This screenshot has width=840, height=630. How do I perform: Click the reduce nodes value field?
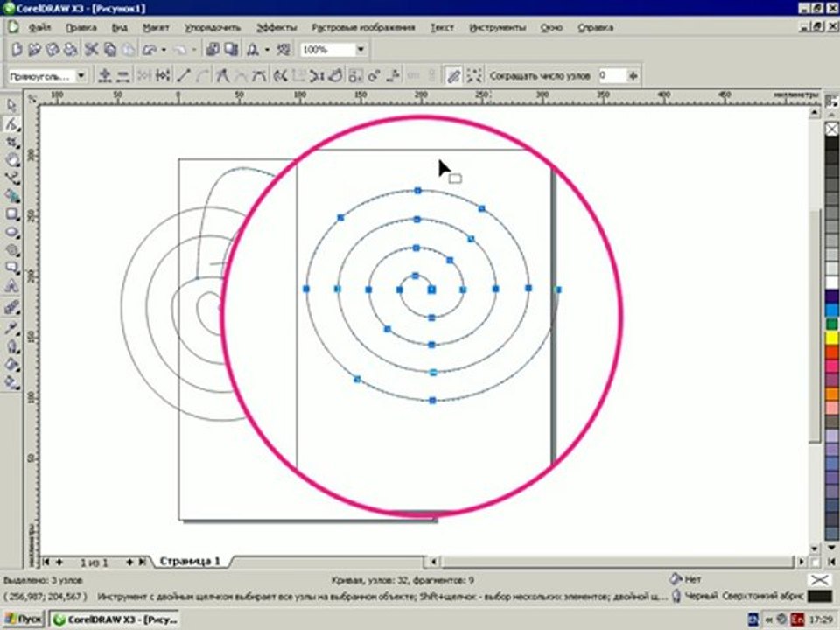pos(612,76)
